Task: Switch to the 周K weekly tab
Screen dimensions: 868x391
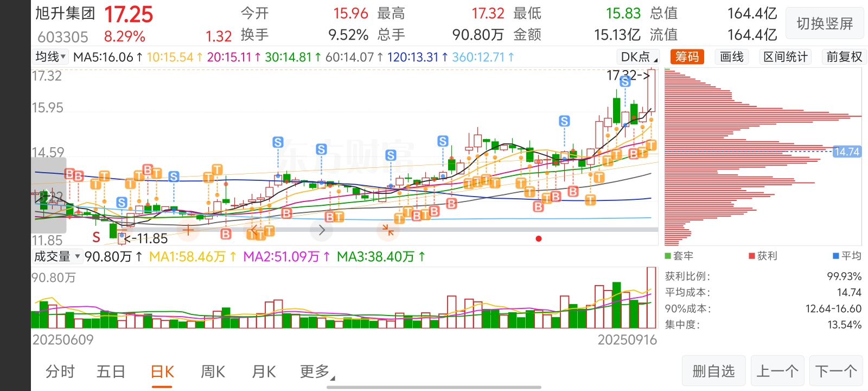Action: point(213,371)
